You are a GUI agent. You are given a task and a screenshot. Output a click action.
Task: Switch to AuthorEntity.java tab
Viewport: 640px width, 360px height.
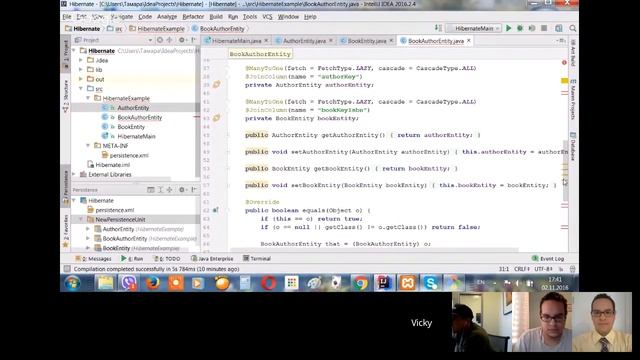coord(304,41)
